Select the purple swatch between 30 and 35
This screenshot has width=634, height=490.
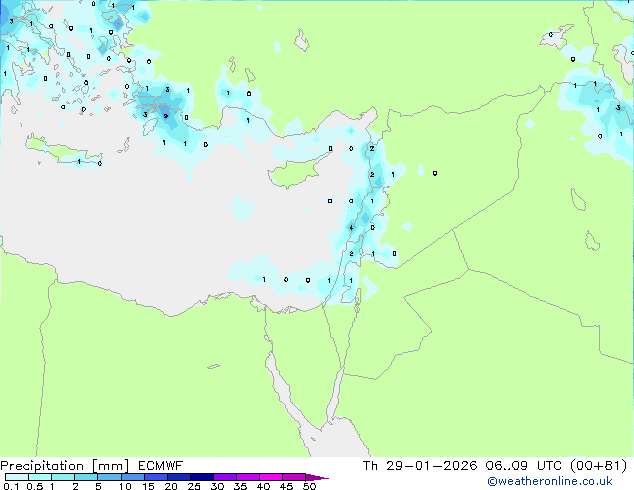224,477
